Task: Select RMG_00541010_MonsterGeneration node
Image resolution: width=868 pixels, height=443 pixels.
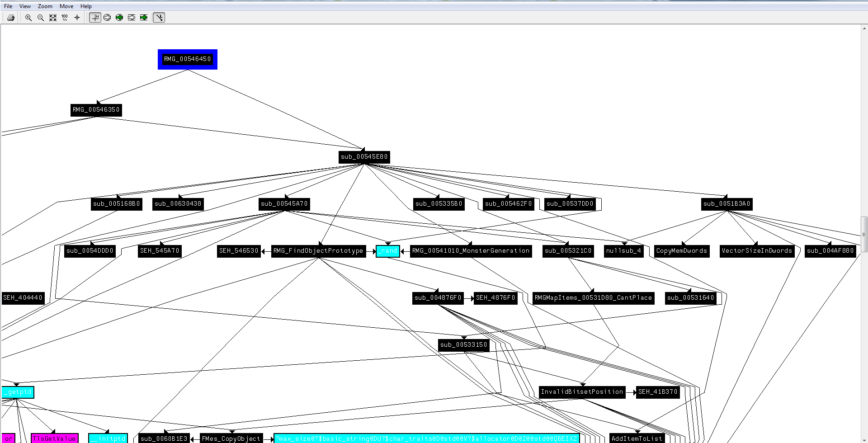Action: [471, 251]
